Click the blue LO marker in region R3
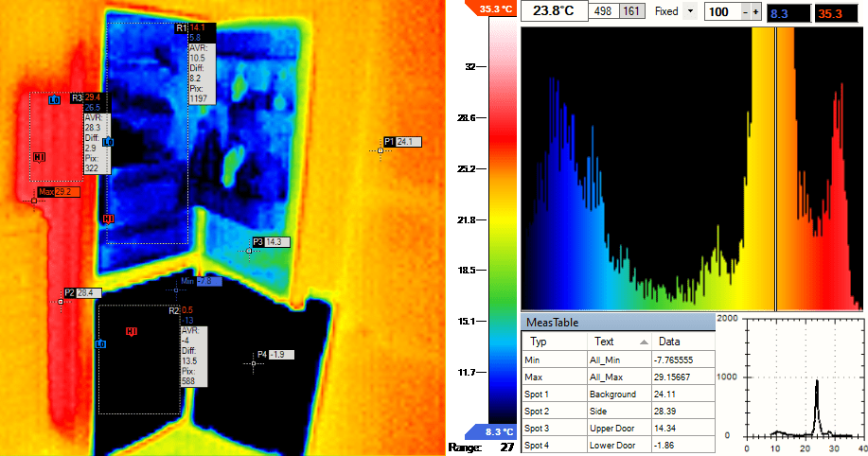This screenshot has height=456, width=868. coord(54,99)
